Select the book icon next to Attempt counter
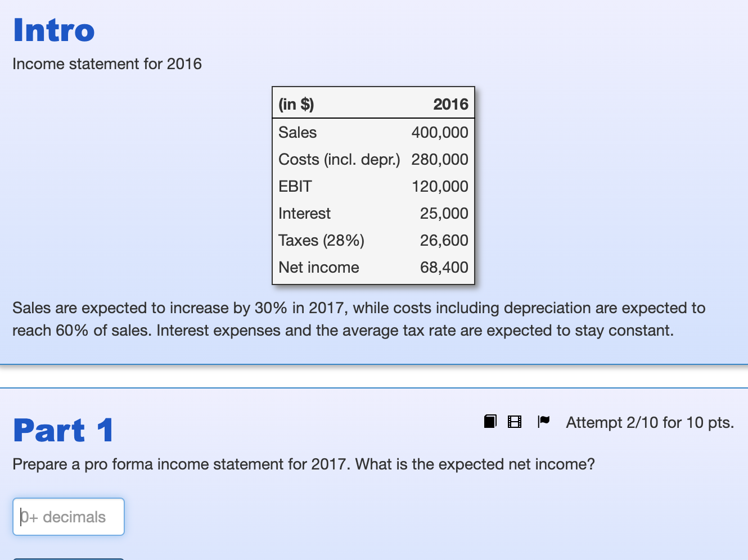The height and width of the screenshot is (560, 748). click(x=490, y=421)
